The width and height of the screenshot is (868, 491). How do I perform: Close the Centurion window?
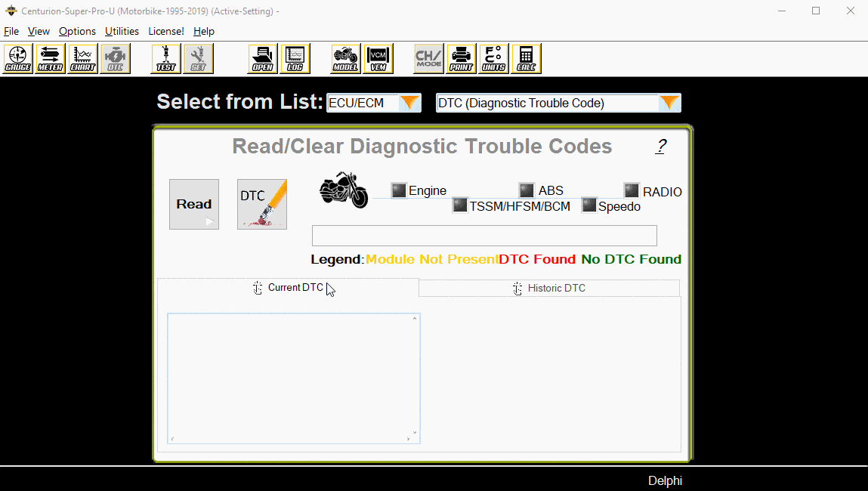pos(851,11)
